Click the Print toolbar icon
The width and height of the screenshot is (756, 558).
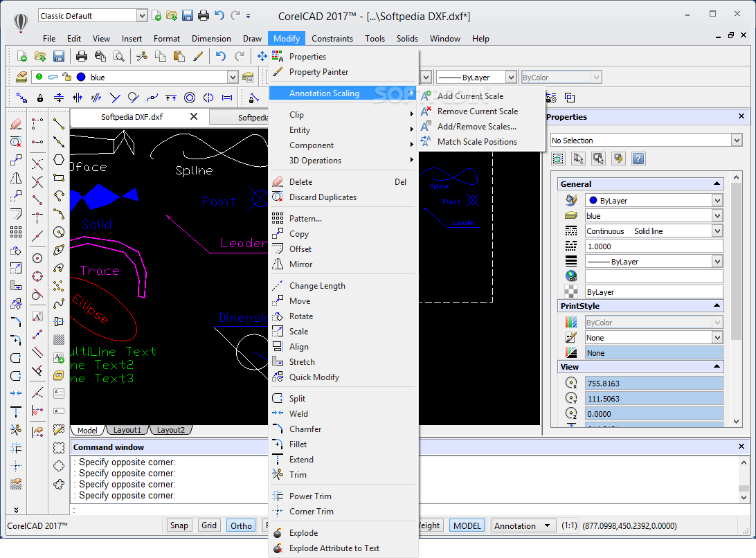tap(82, 57)
